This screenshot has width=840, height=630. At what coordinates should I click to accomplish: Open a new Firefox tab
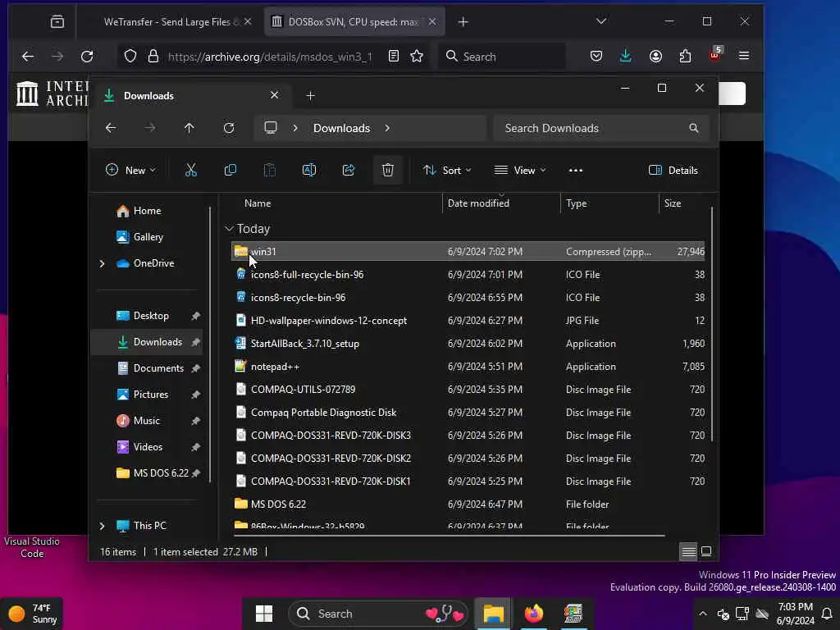point(463,22)
